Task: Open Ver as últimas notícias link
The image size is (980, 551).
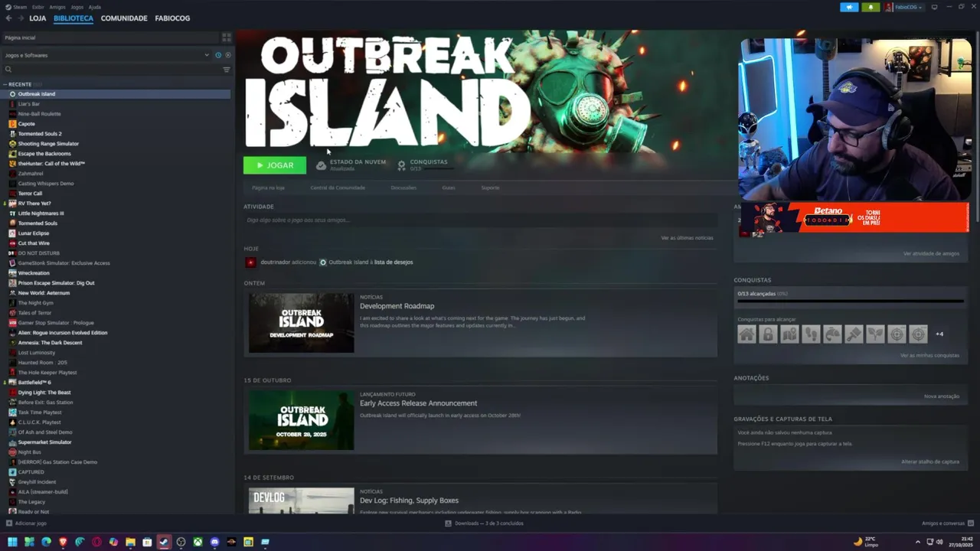Action: tap(687, 238)
